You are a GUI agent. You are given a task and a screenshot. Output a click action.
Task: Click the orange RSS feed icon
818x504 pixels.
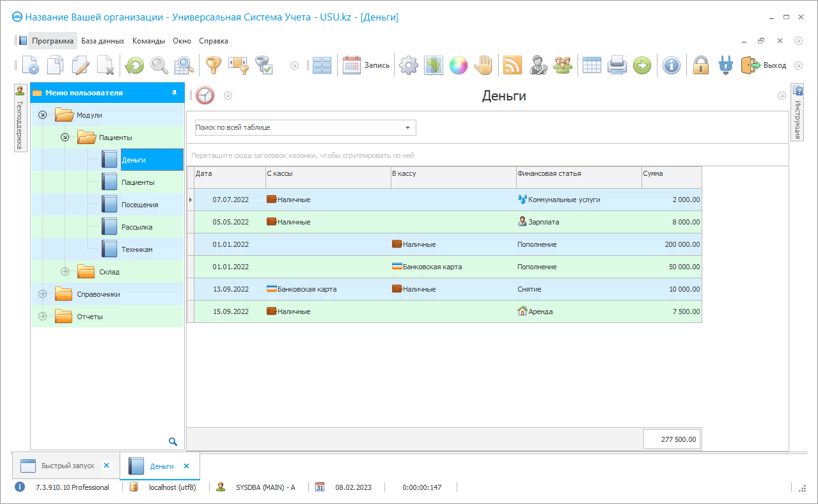coord(512,65)
